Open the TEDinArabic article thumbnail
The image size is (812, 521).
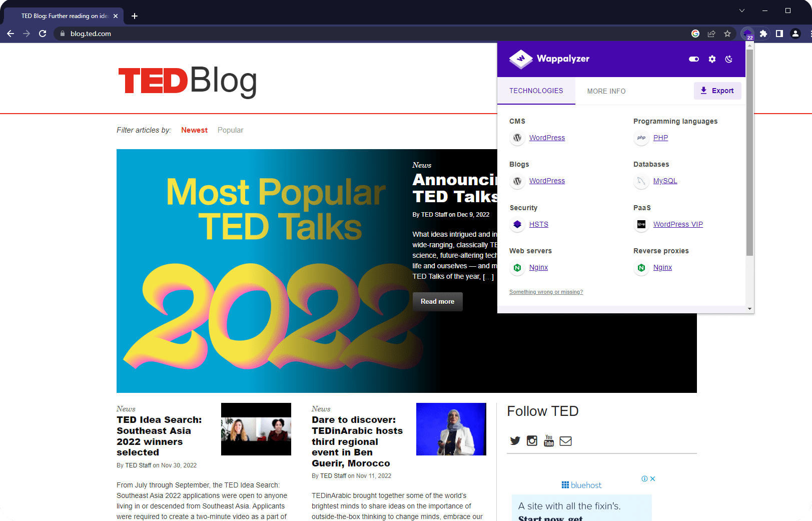451,429
